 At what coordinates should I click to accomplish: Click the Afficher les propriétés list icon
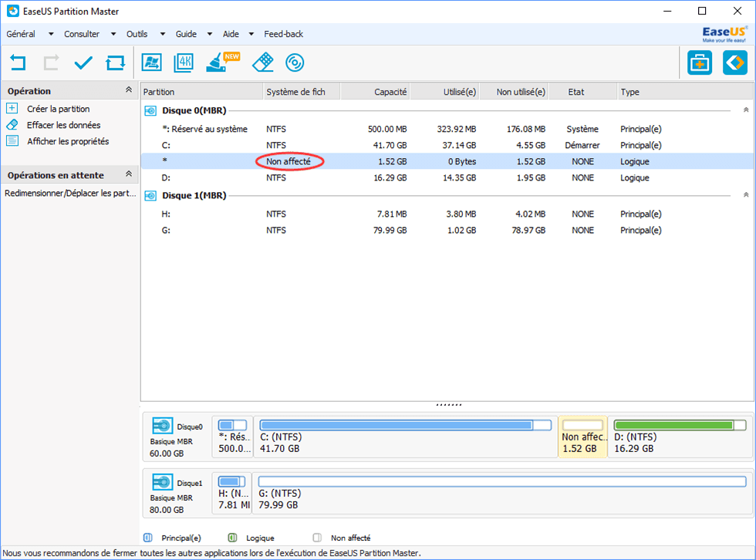coord(12,140)
